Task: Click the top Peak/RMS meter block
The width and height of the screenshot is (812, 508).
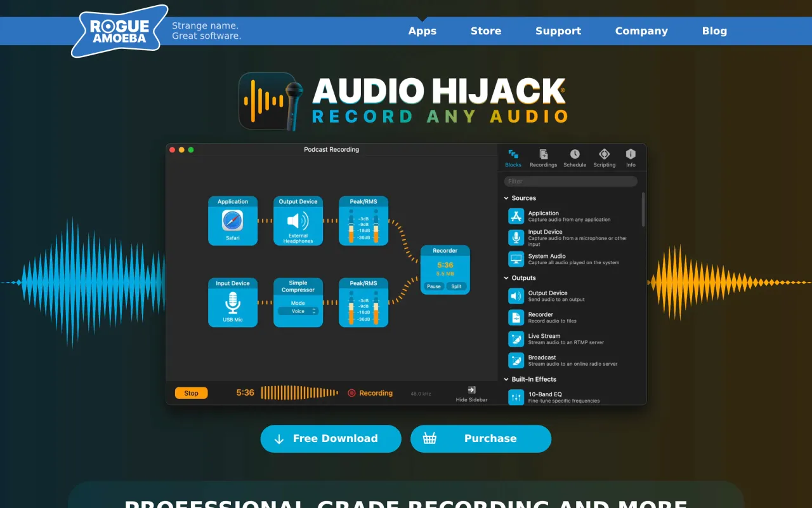Action: (x=363, y=221)
